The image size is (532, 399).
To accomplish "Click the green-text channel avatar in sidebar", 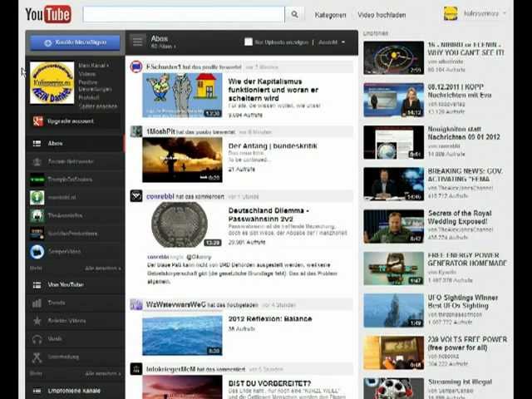I will pos(37,180).
